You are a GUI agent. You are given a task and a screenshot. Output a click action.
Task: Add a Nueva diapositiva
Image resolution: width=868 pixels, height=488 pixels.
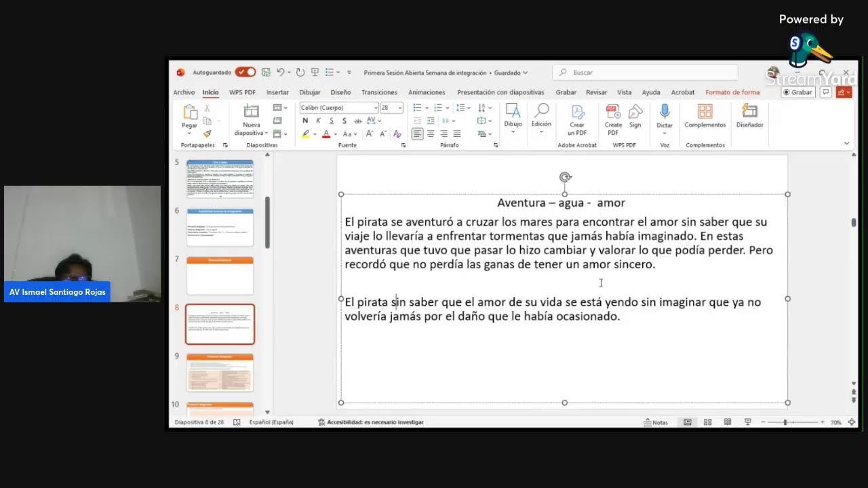251,120
